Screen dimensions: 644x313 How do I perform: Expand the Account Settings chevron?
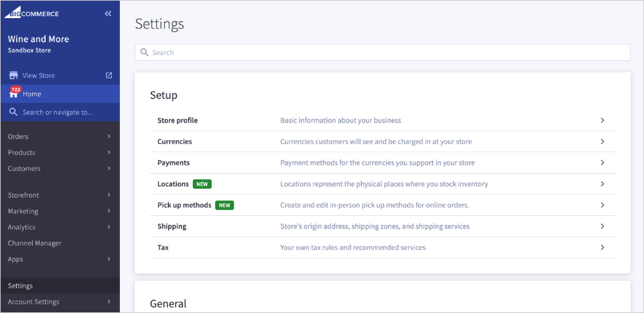click(109, 302)
